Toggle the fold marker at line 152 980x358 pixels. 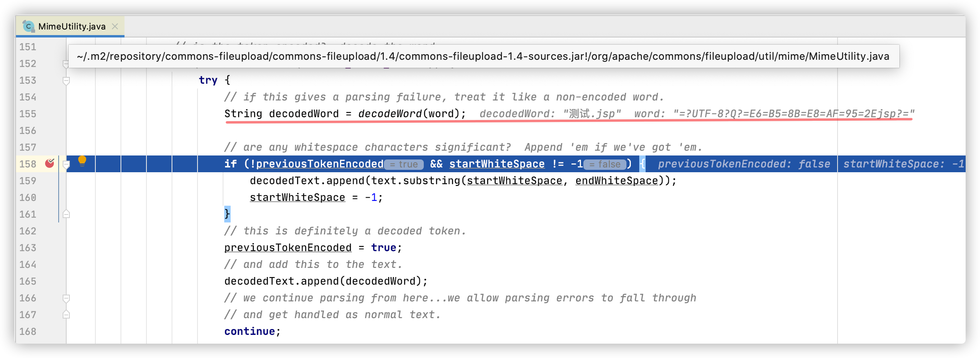[65, 63]
